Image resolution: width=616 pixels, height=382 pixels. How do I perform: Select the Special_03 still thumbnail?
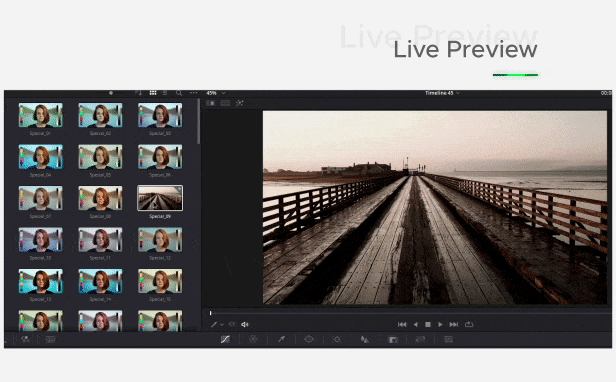tap(160, 115)
